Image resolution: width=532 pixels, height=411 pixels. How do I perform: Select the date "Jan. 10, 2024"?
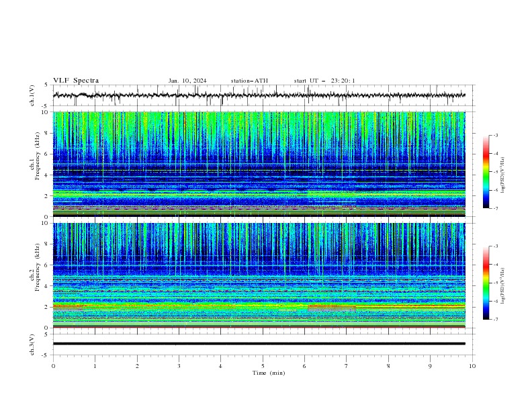187,81
